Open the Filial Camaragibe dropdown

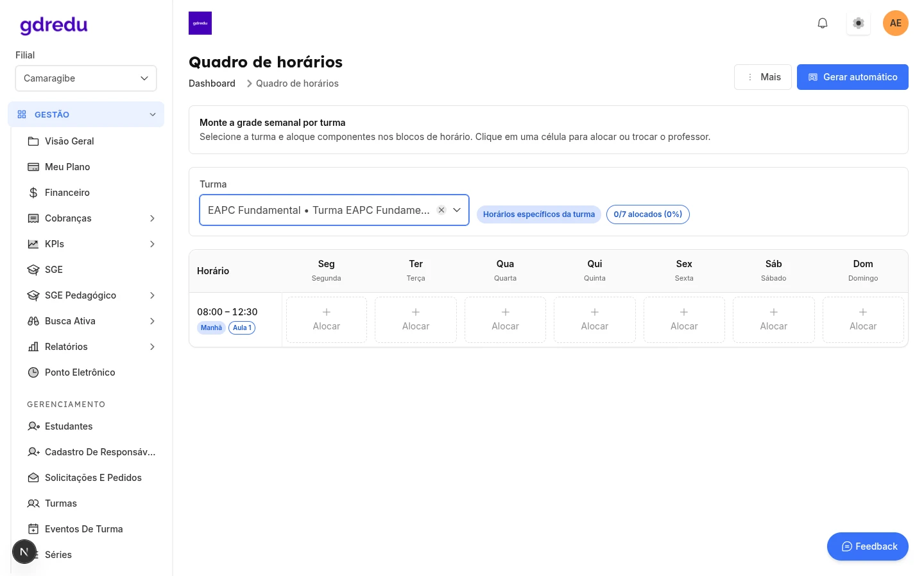coord(86,78)
